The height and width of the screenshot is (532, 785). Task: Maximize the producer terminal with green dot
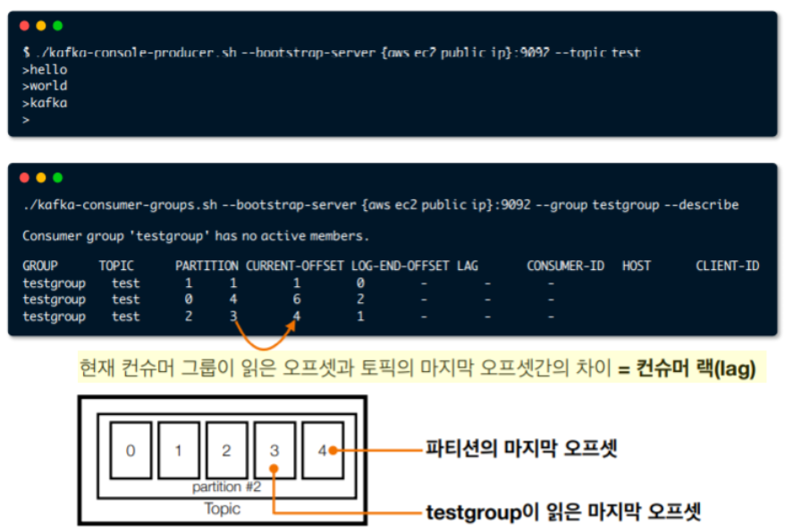pos(57,26)
